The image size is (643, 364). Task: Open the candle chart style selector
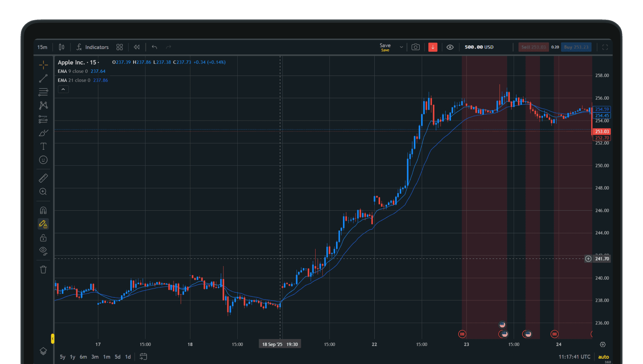pos(61,47)
